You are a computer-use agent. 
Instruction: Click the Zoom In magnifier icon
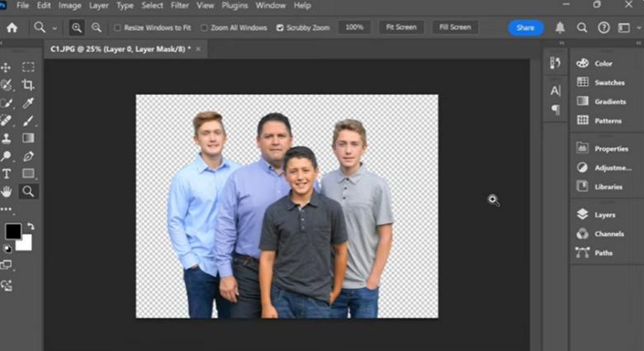pyautogui.click(x=77, y=27)
